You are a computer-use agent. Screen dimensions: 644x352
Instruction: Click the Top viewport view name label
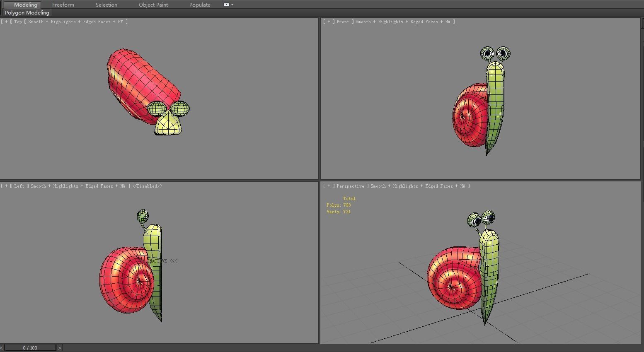tap(18, 22)
